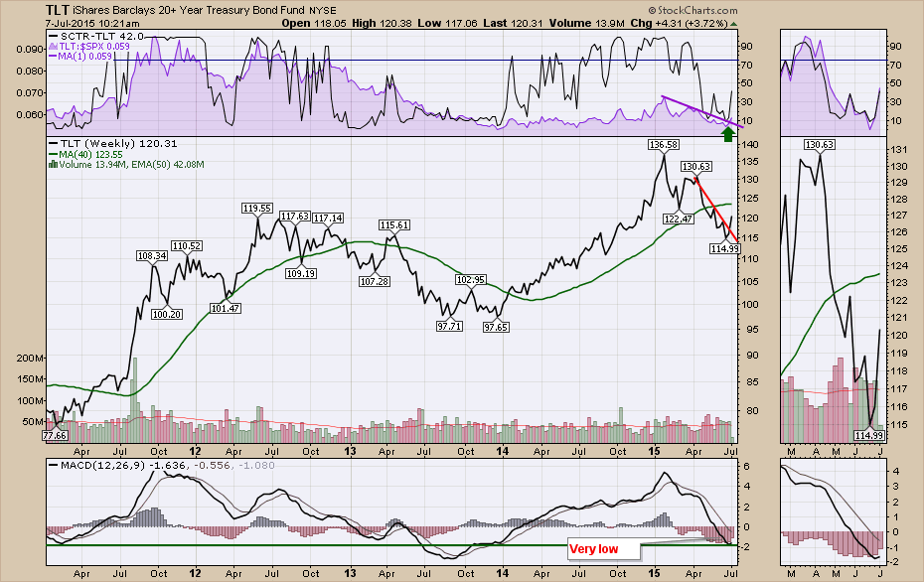Viewport: 924px width, 582px height.
Task: Select the MA(40) 123.55 legend entry
Action: pyautogui.click(x=84, y=154)
